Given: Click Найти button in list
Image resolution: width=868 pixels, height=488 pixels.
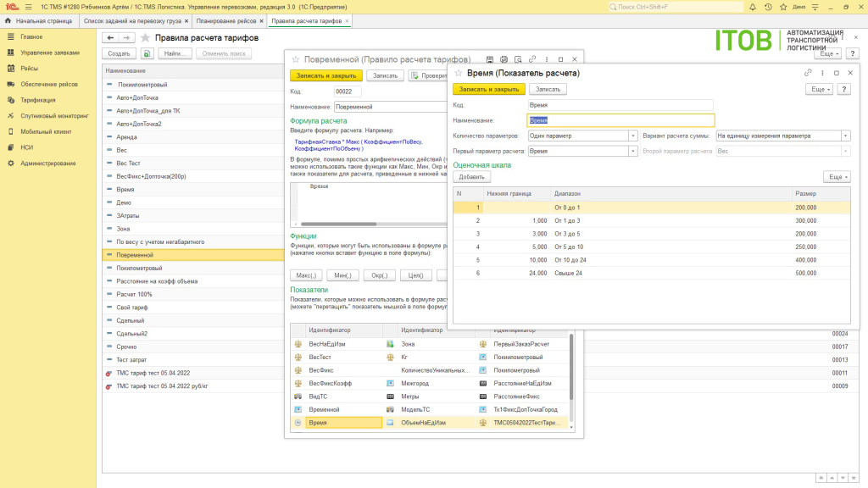Looking at the screenshot, I should coord(175,53).
